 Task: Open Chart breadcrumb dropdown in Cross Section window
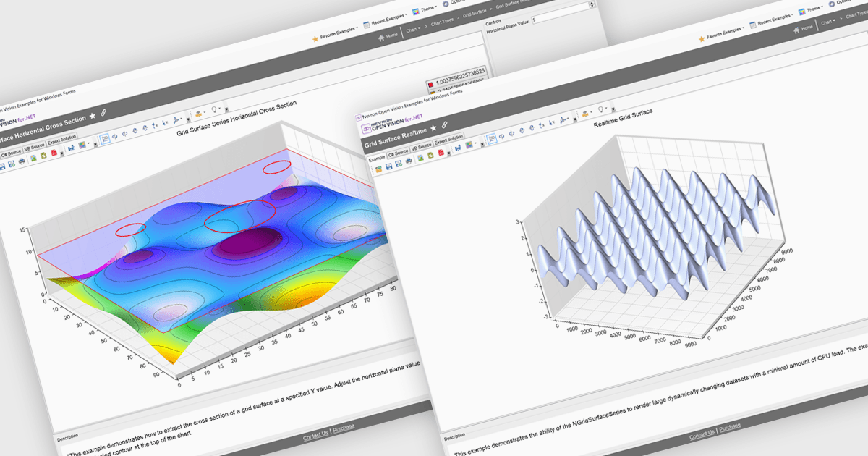[413, 30]
